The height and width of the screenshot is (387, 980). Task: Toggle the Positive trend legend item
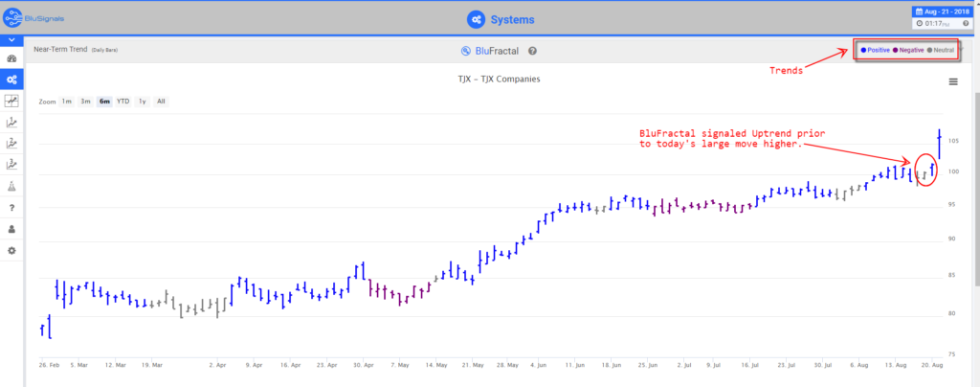[x=875, y=50]
